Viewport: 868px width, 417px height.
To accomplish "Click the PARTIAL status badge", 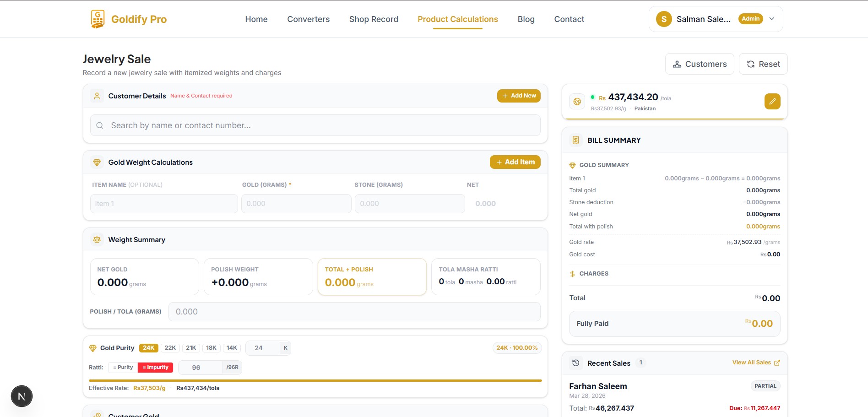I will tap(765, 386).
